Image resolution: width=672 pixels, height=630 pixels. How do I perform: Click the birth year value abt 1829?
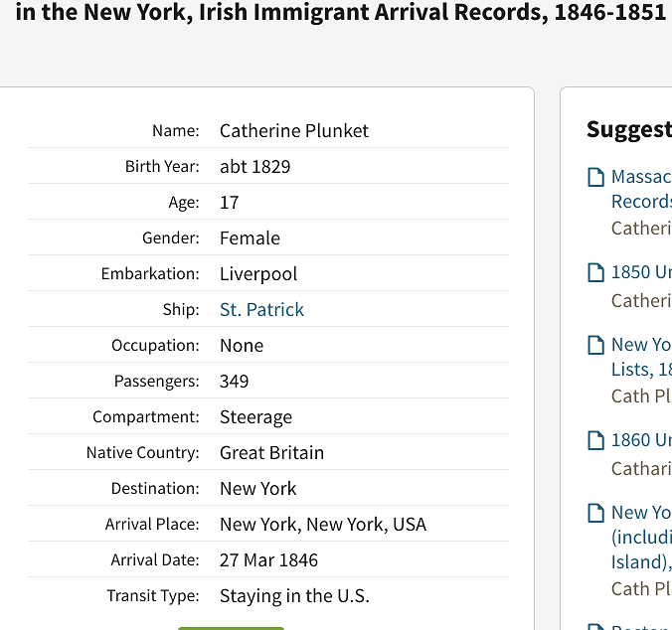click(x=255, y=167)
